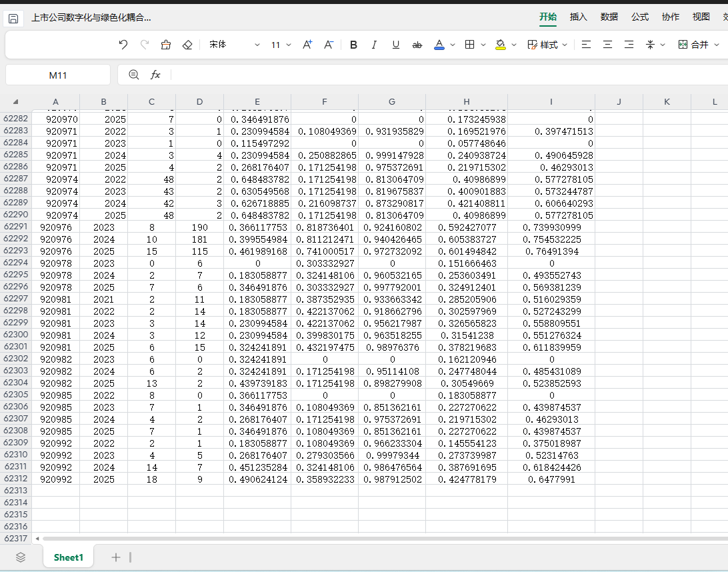Center align the text
The height and width of the screenshot is (572, 728).
607,45
